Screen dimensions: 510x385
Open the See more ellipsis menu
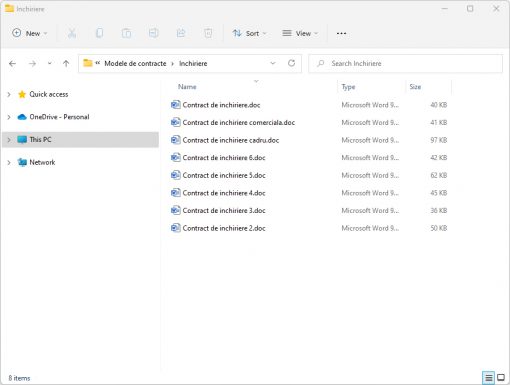(x=341, y=33)
